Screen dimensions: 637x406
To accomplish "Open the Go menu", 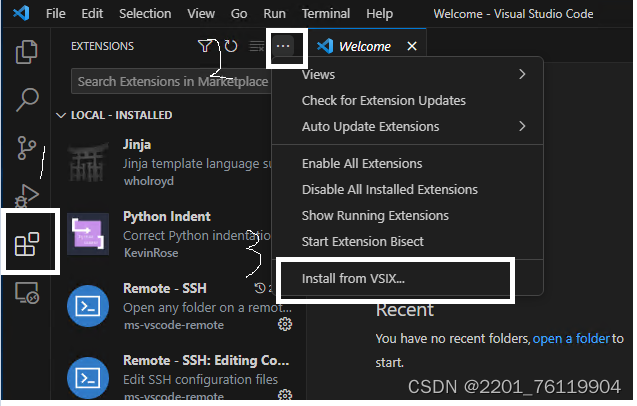I will (x=239, y=14).
